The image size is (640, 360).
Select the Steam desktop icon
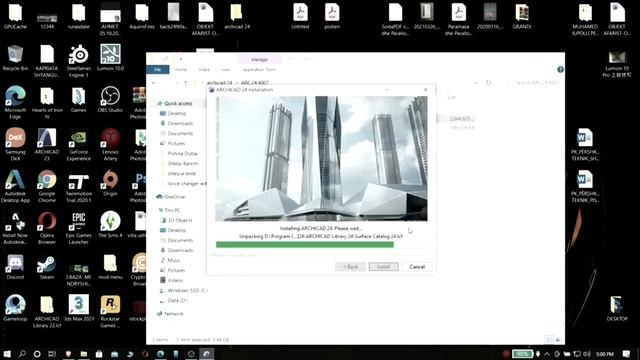click(47, 267)
